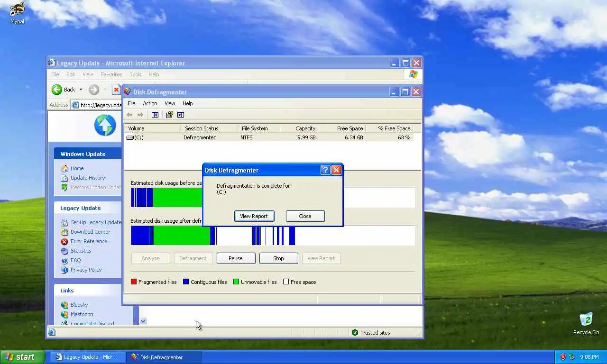Click the Session Status column header
The width and height of the screenshot is (607, 364).
click(209, 128)
